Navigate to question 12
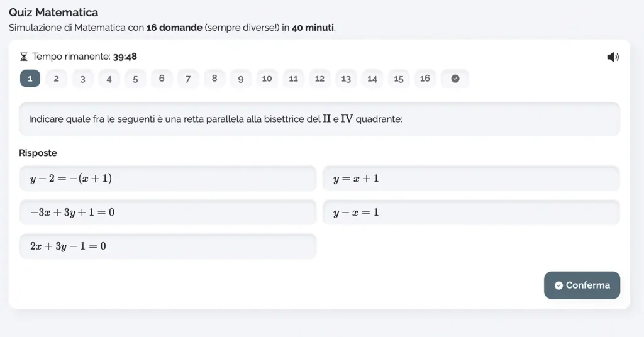 pos(319,79)
